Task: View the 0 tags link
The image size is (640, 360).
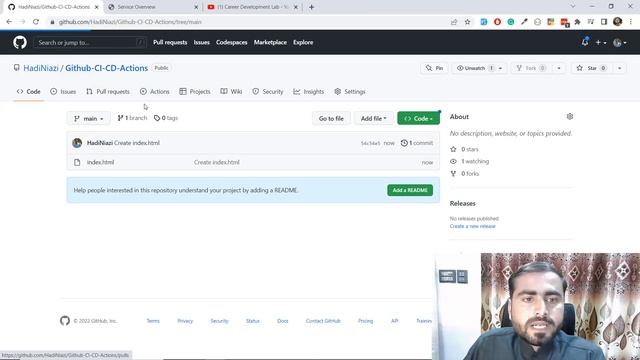Action: (166, 118)
